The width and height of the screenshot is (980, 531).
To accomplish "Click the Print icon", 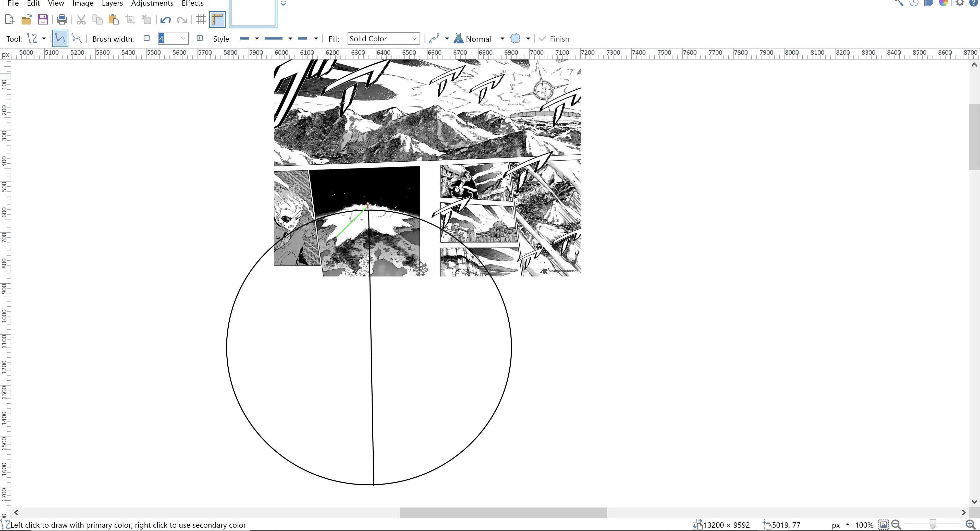I will 62,19.
